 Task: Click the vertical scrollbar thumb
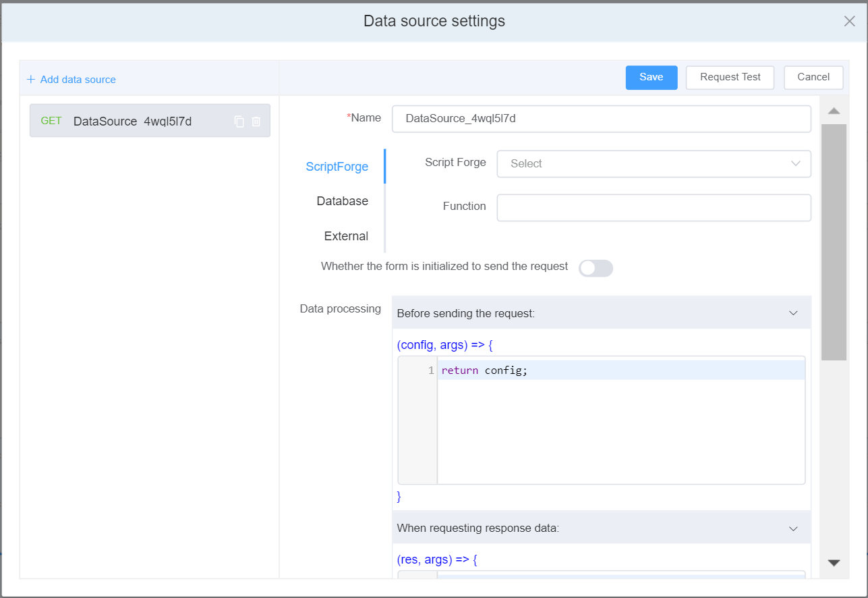point(834,242)
